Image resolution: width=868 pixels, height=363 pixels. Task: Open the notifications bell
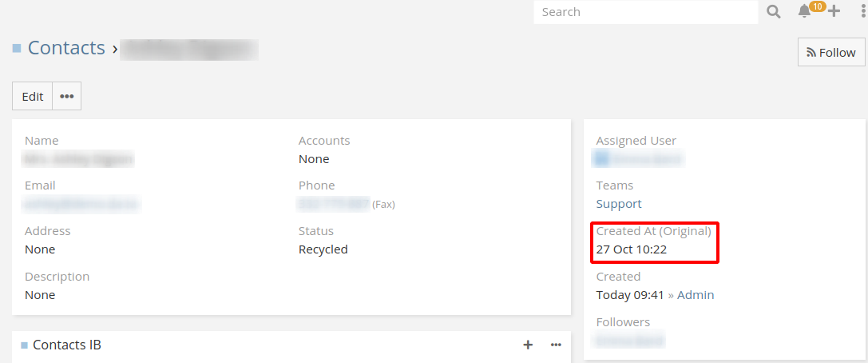804,11
